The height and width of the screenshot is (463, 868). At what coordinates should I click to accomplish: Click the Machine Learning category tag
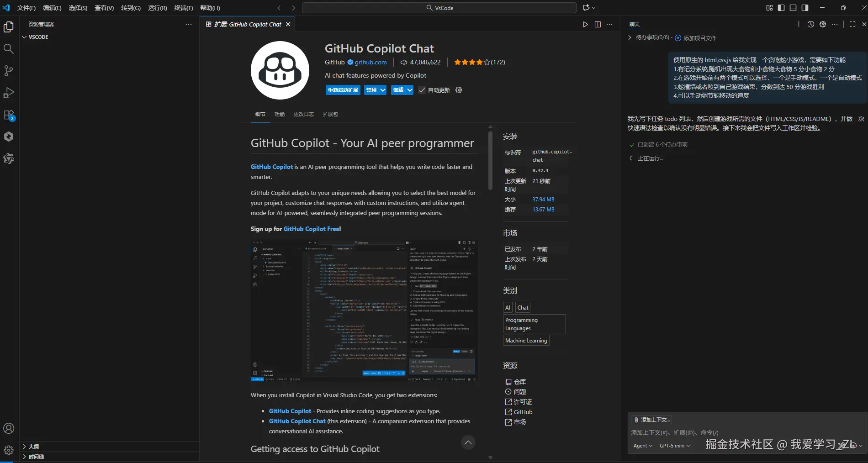526,341
